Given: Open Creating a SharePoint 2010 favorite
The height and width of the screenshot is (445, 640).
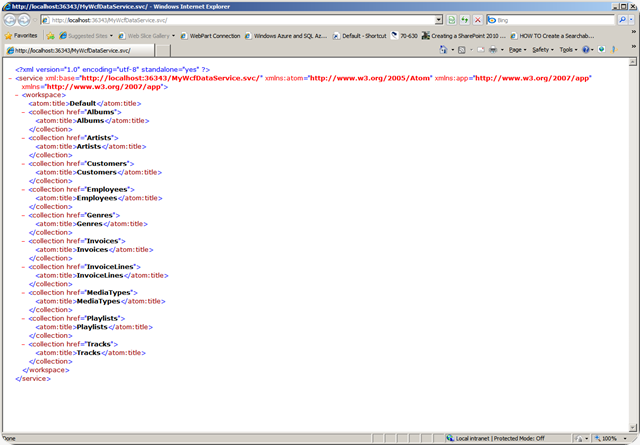Looking at the screenshot, I should pyautogui.click(x=464, y=36).
